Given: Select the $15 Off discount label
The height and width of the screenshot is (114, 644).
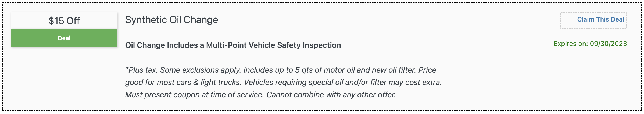Looking at the screenshot, I should tap(64, 21).
